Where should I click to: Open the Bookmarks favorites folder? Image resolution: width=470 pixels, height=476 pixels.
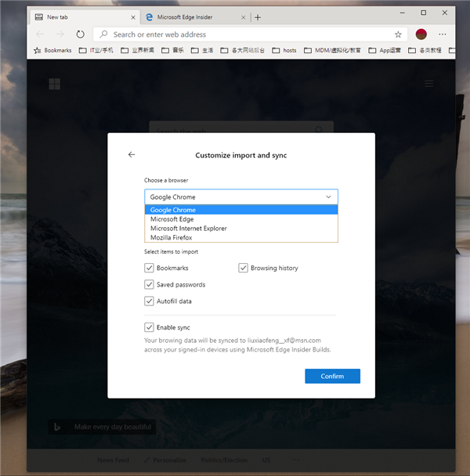[x=52, y=50]
